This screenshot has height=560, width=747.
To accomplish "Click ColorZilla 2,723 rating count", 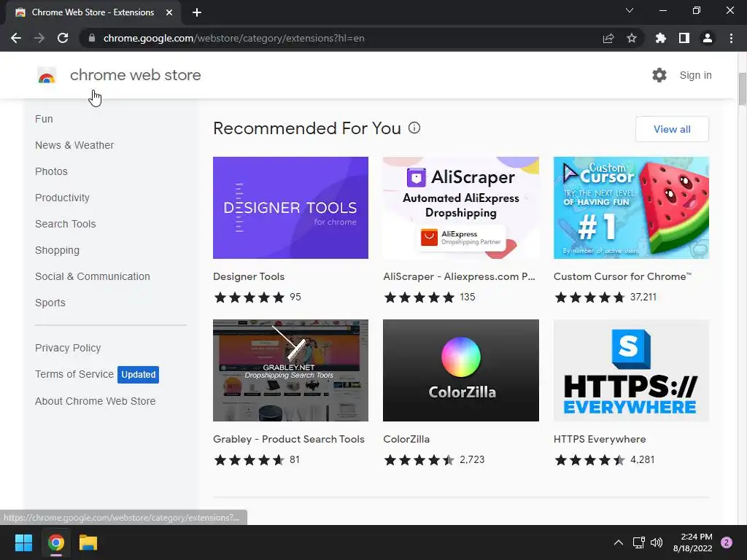I will 472,459.
